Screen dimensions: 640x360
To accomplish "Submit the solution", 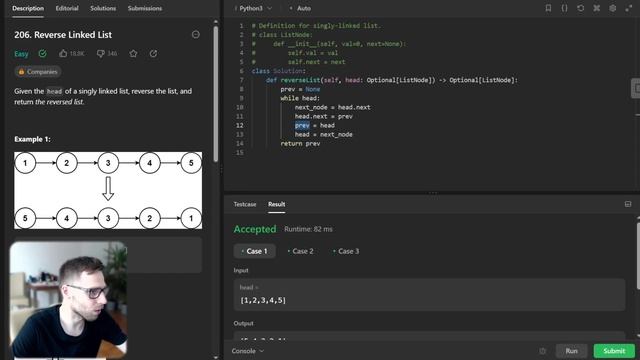I will tap(614, 351).
